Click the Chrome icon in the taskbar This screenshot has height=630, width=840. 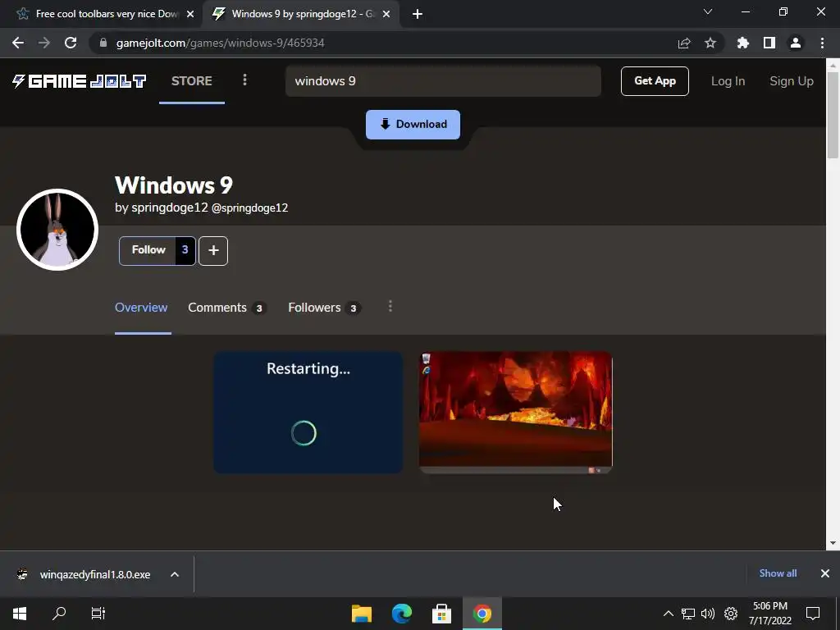[482, 614]
